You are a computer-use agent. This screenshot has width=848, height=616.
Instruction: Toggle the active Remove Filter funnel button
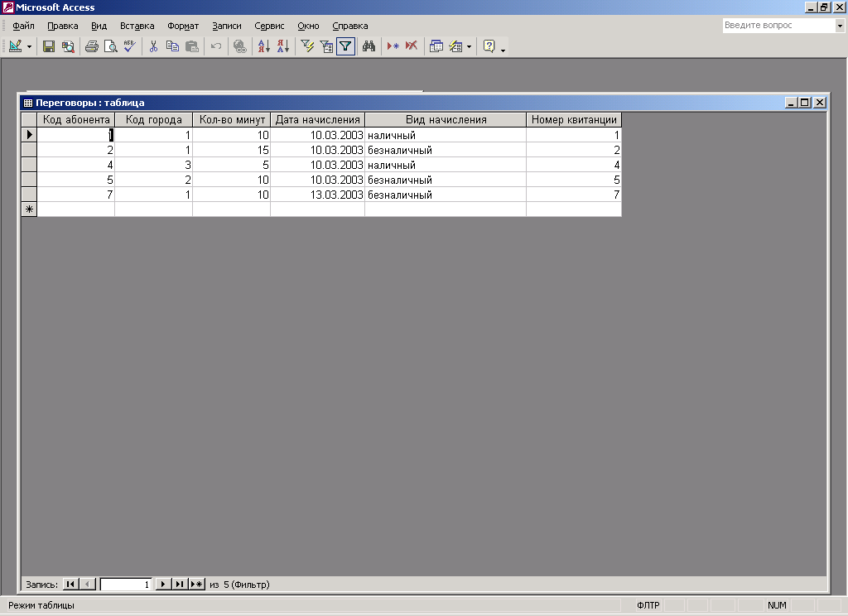click(x=345, y=46)
